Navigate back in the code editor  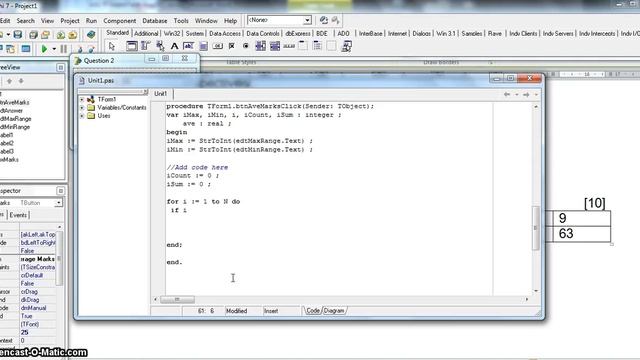click(507, 94)
